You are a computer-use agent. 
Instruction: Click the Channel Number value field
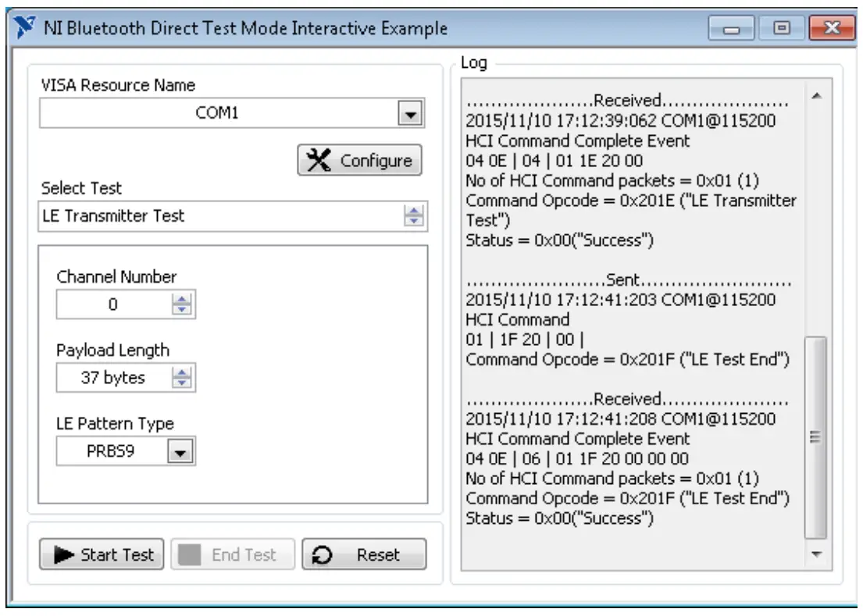tap(113, 304)
